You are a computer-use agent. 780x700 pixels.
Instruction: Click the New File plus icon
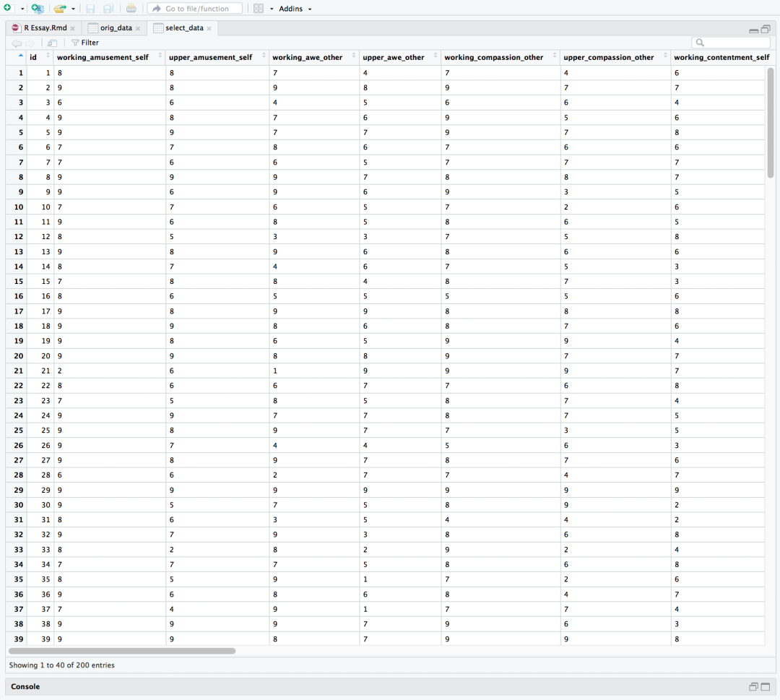[7, 8]
